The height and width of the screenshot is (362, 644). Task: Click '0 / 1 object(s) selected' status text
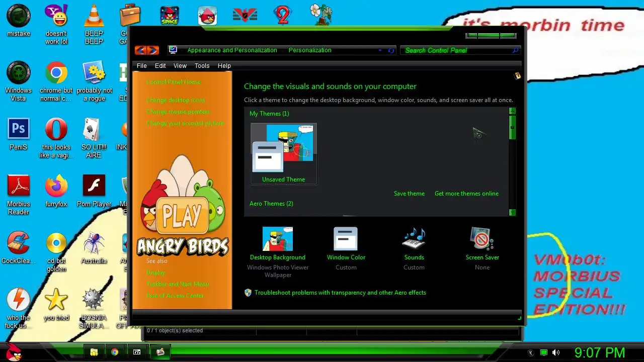click(175, 330)
